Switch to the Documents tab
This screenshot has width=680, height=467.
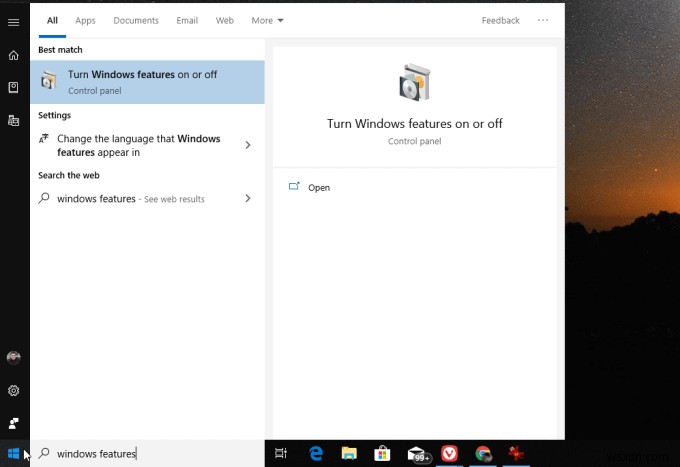coord(136,20)
